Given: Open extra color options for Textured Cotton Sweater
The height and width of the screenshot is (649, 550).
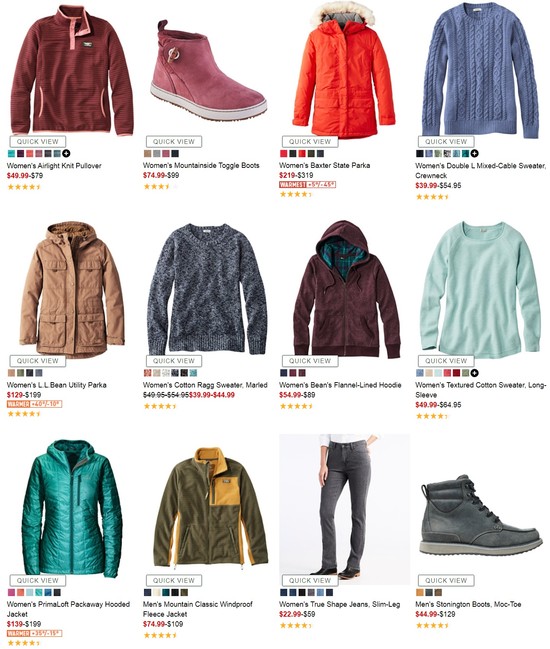Looking at the screenshot, I should tap(474, 373).
